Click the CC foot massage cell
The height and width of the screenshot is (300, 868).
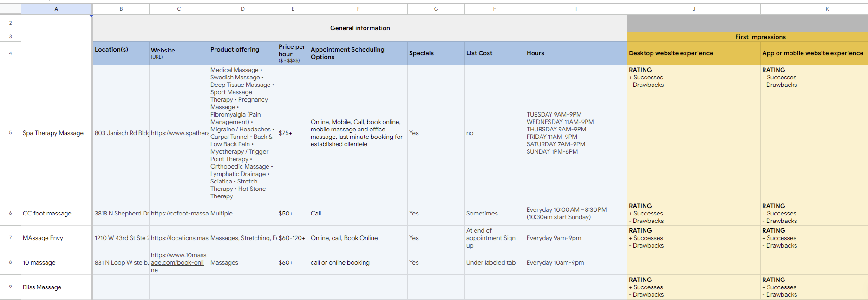point(56,213)
